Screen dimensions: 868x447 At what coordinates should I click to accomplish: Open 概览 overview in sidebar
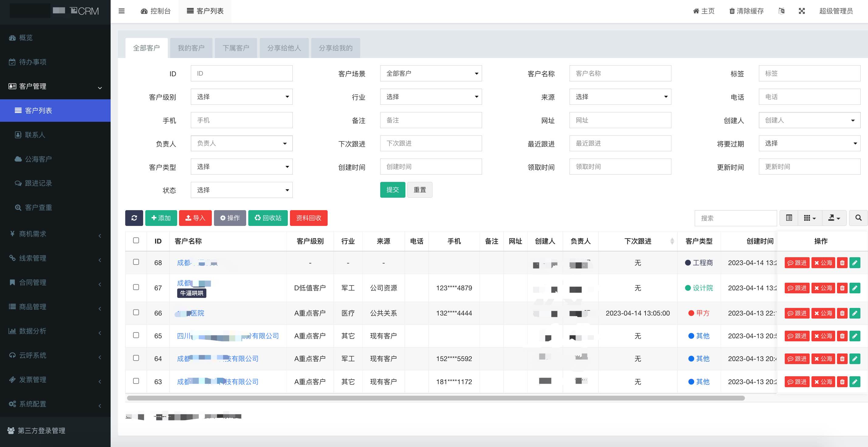click(55, 38)
